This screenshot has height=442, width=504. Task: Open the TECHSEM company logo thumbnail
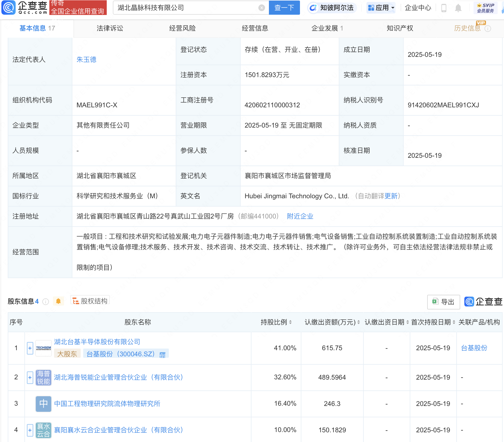(x=44, y=348)
